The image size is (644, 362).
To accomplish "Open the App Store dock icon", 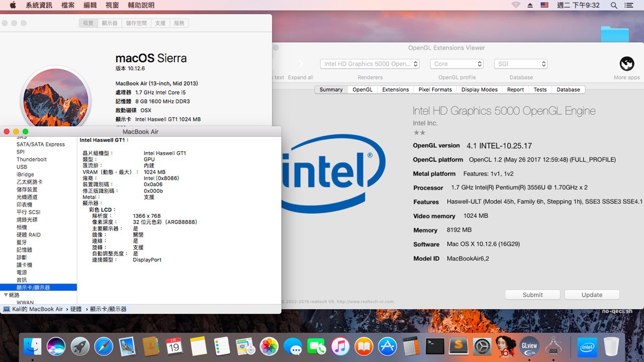I will 387,346.
